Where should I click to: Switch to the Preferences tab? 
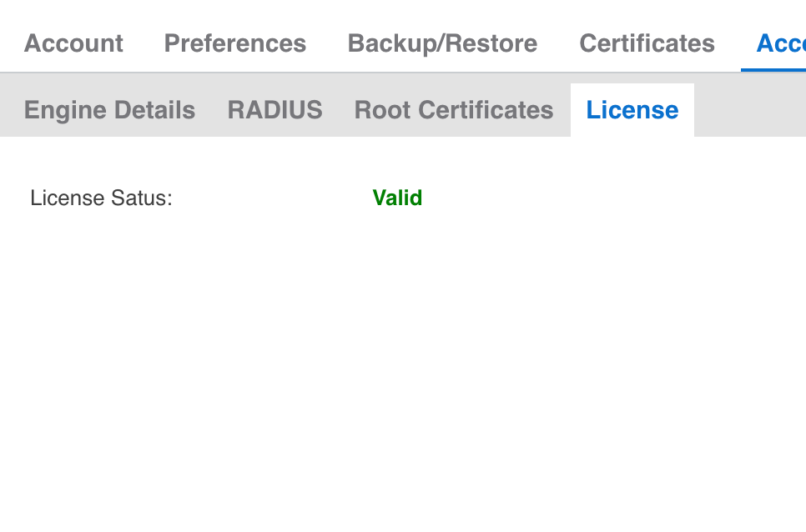[x=234, y=43]
